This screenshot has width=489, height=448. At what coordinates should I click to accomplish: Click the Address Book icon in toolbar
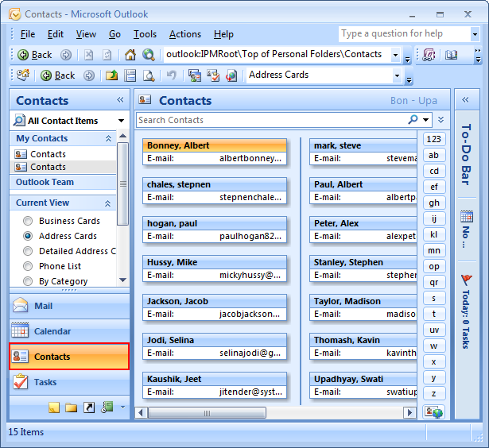(x=451, y=55)
